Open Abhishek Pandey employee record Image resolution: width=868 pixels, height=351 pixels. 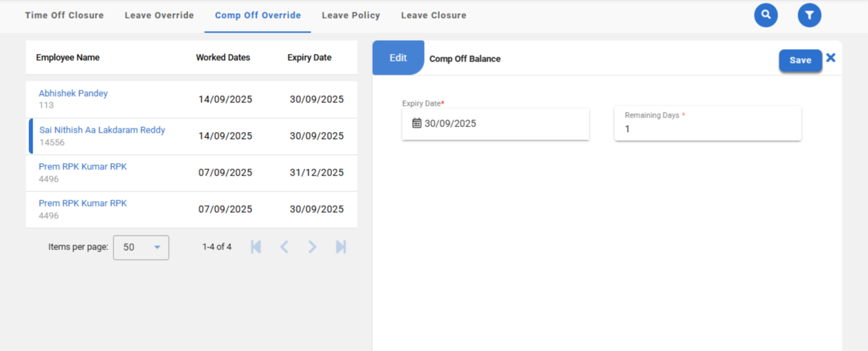[x=73, y=93]
